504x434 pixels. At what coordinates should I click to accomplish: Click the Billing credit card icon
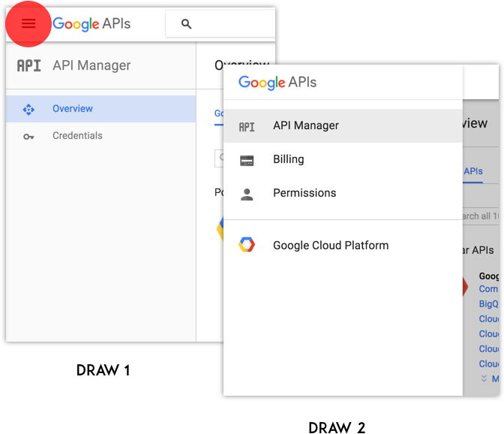tap(247, 160)
